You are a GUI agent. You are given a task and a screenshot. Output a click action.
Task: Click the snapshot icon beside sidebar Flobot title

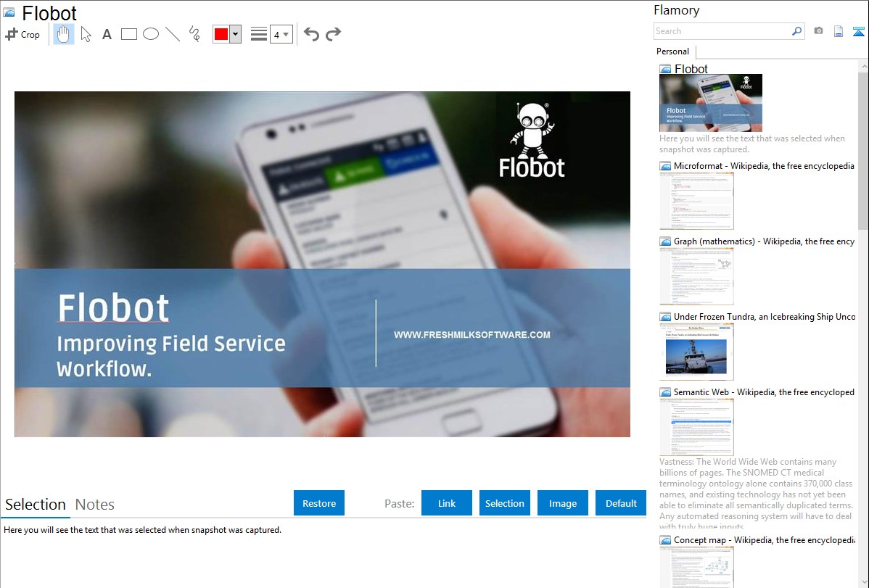pos(665,69)
